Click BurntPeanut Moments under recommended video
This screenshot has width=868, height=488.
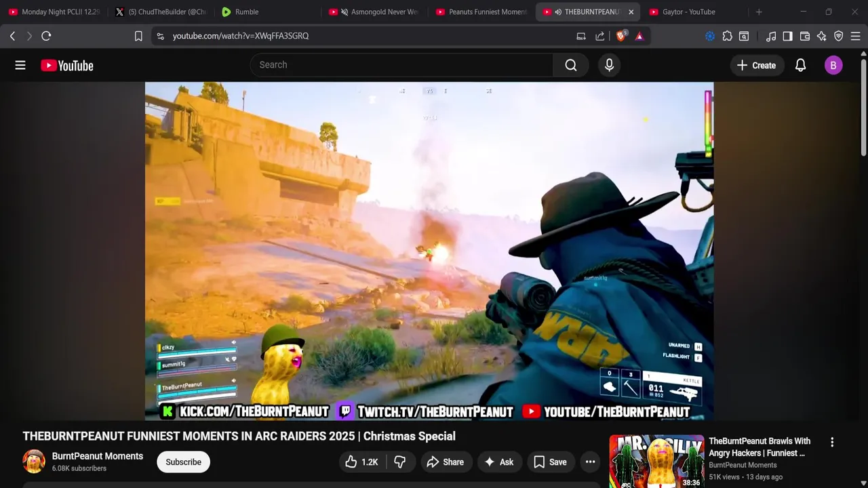[x=743, y=465]
